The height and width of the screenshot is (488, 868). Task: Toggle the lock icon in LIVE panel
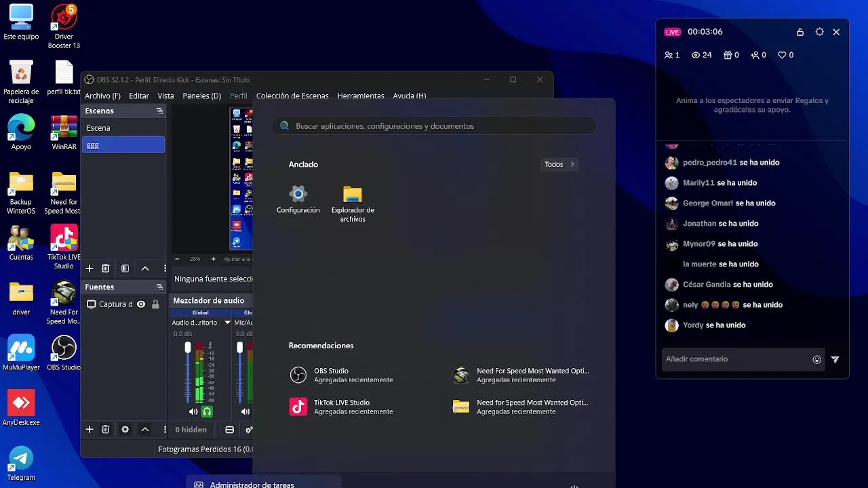click(x=800, y=32)
